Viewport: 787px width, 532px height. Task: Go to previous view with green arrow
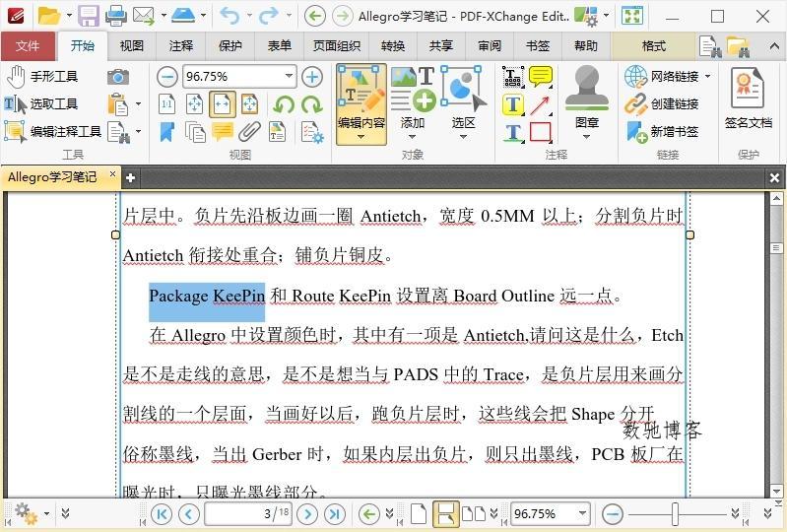(315, 16)
